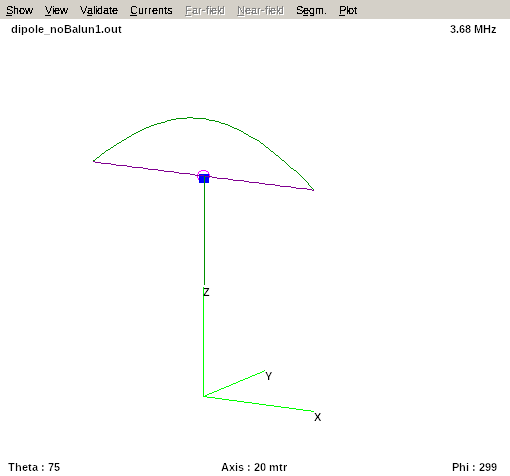Open the Validate menu
Screen dimensions: 510x476
99,10
